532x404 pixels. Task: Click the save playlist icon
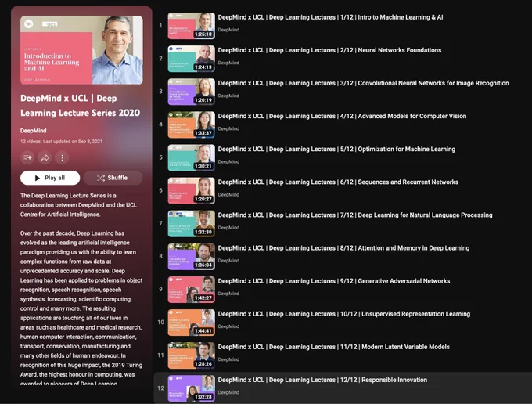pyautogui.click(x=27, y=157)
